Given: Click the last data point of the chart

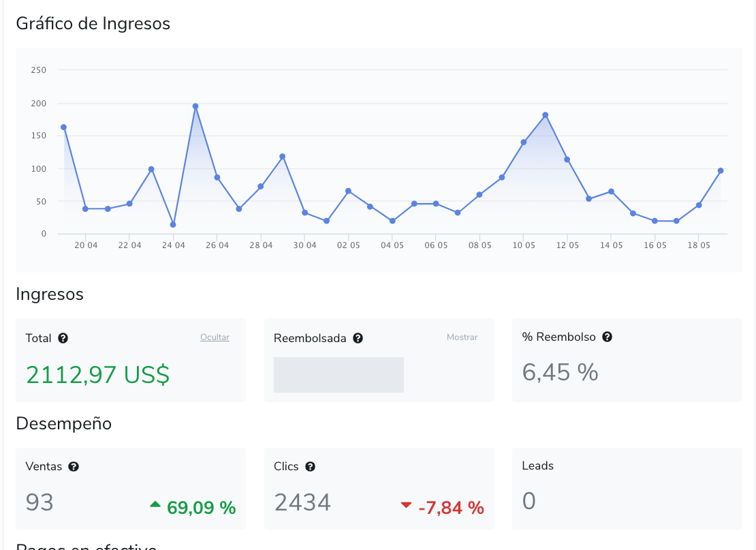Looking at the screenshot, I should 721,171.
